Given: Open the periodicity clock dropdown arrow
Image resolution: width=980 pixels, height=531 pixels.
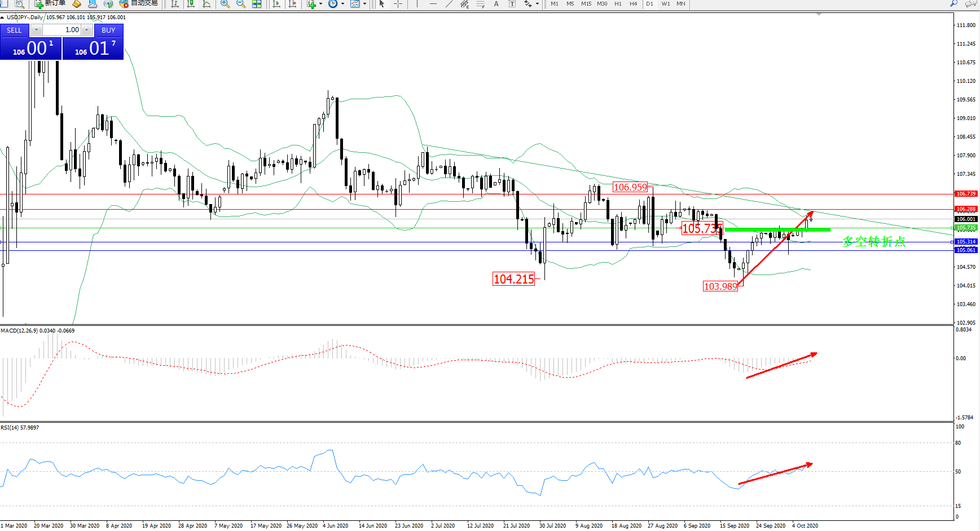Looking at the screenshot, I should coord(342,4).
